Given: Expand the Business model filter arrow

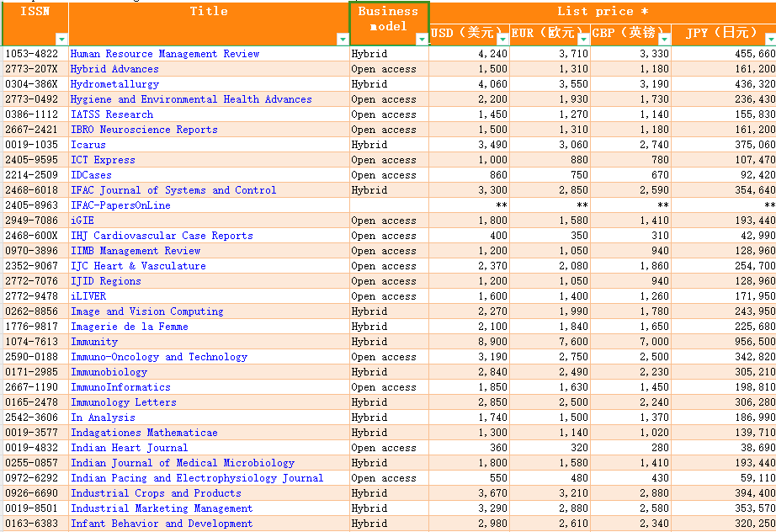Looking at the screenshot, I should (422, 40).
